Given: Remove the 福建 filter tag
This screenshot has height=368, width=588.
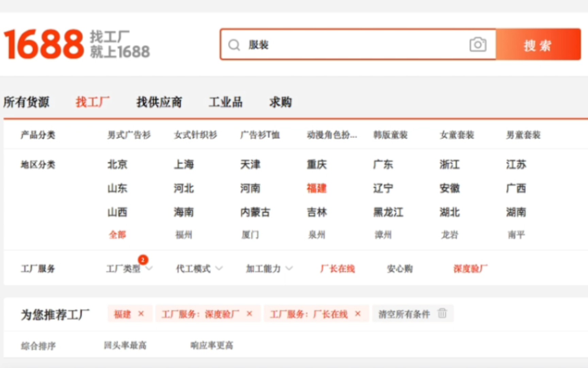Looking at the screenshot, I should (141, 313).
